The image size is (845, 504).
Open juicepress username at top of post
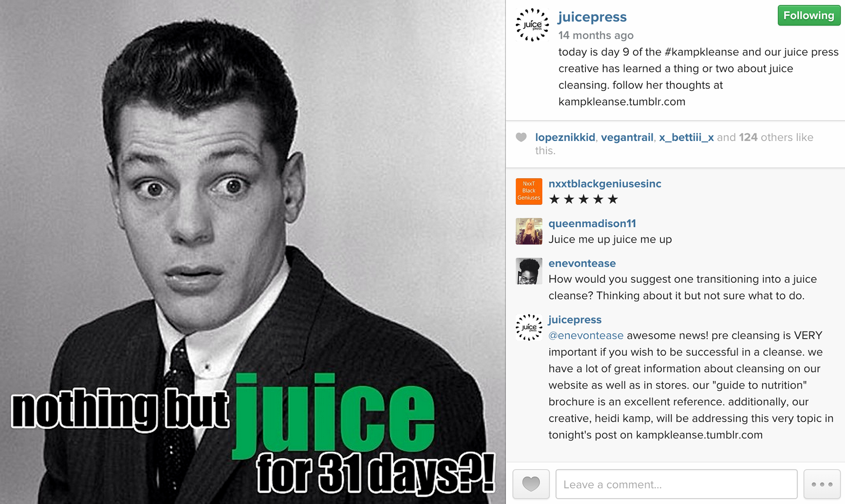[x=592, y=17]
